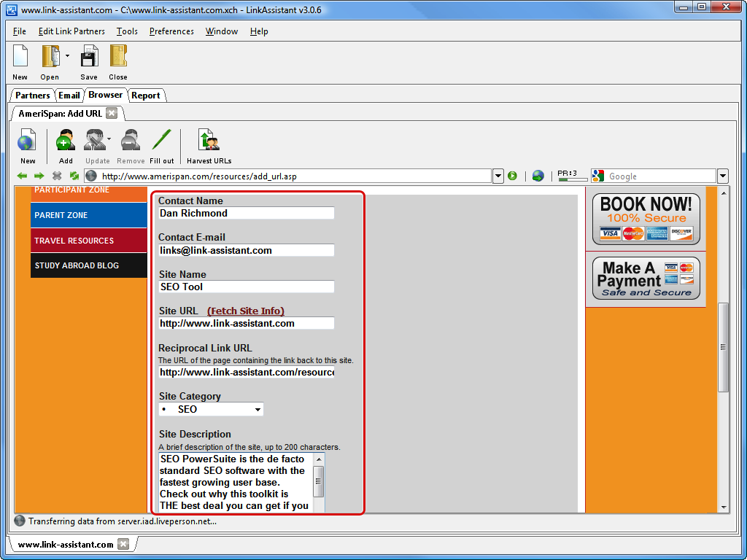Open the Window menu

coord(222,31)
